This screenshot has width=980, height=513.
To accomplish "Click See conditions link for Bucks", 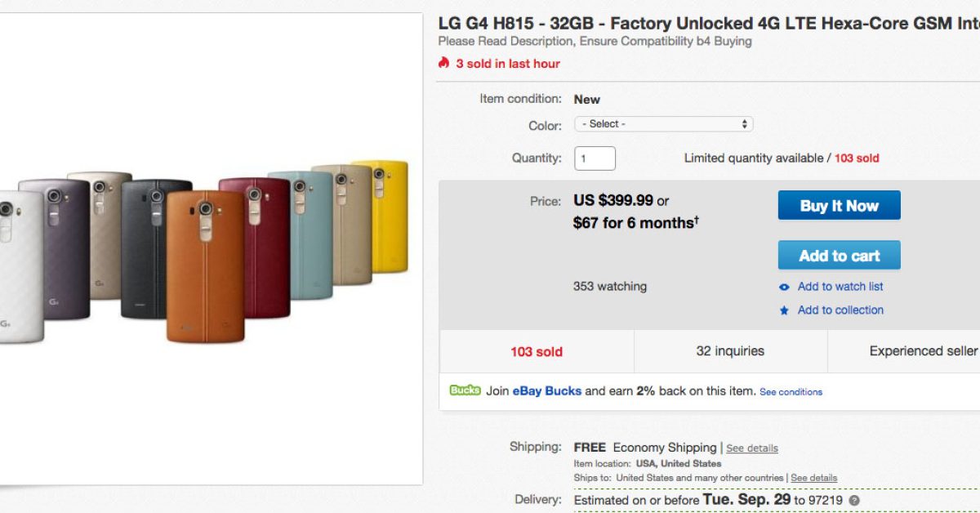I will 791,392.
